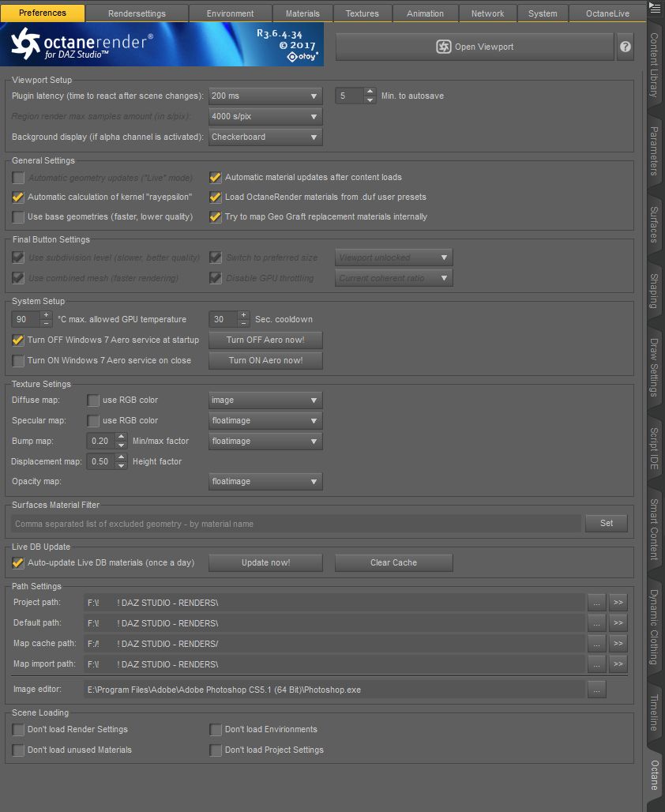Decrease max GPU temperature with minus
The height and width of the screenshot is (812, 665).
click(46, 323)
